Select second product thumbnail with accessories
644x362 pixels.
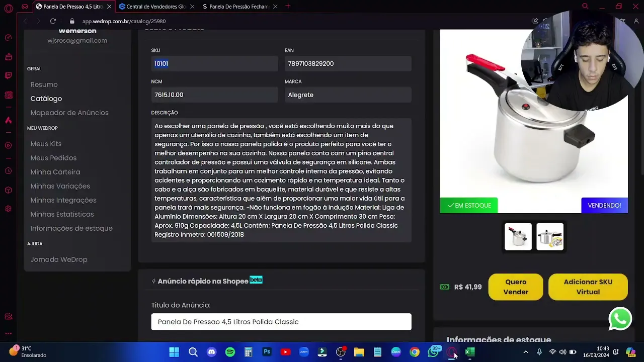[549, 237]
